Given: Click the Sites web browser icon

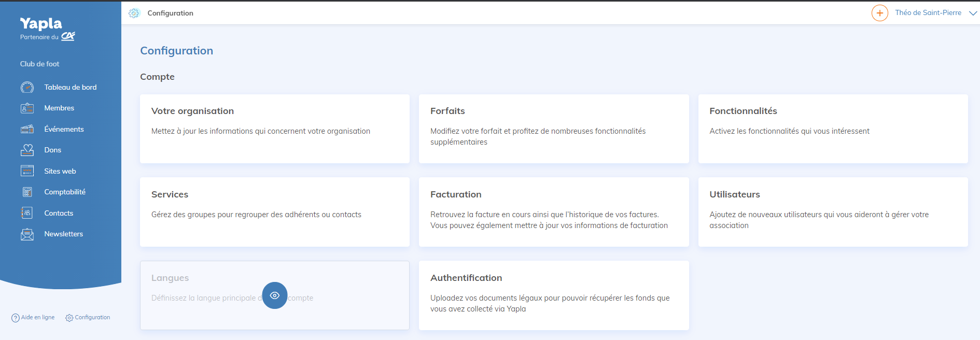Looking at the screenshot, I should (x=27, y=171).
